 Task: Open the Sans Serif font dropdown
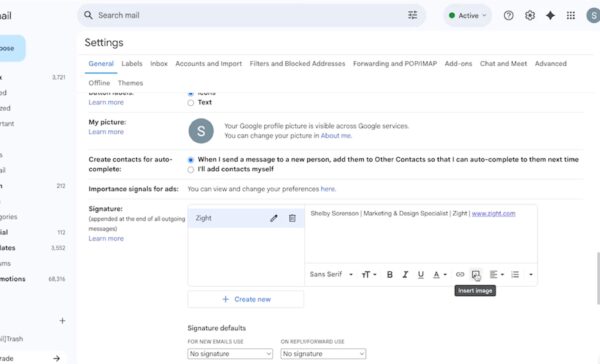pyautogui.click(x=331, y=274)
